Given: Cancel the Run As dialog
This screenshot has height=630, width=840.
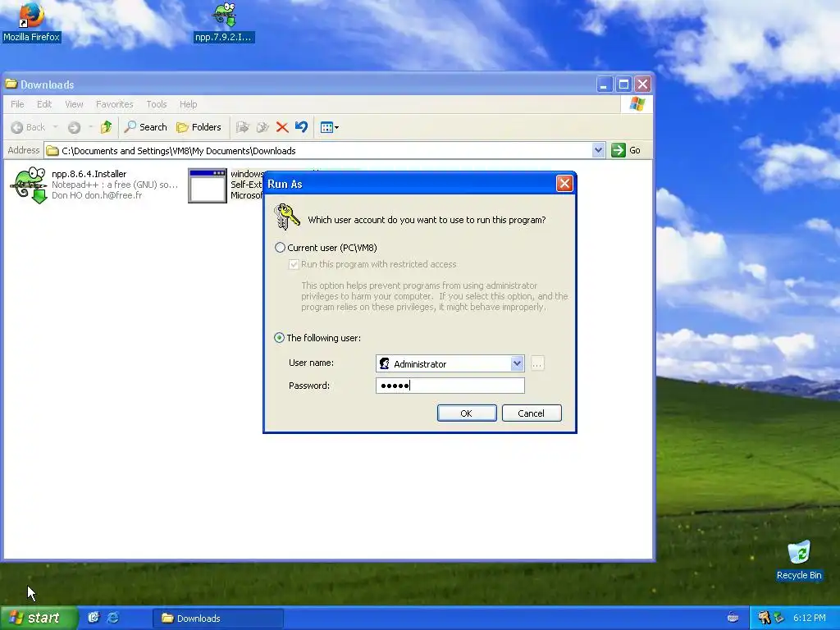Looking at the screenshot, I should click(x=532, y=413).
